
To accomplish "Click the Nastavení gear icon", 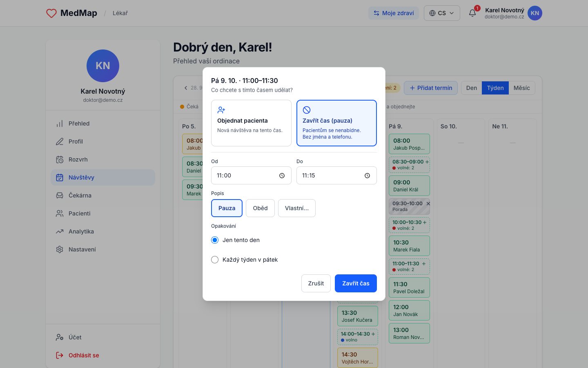I will 60,249.
